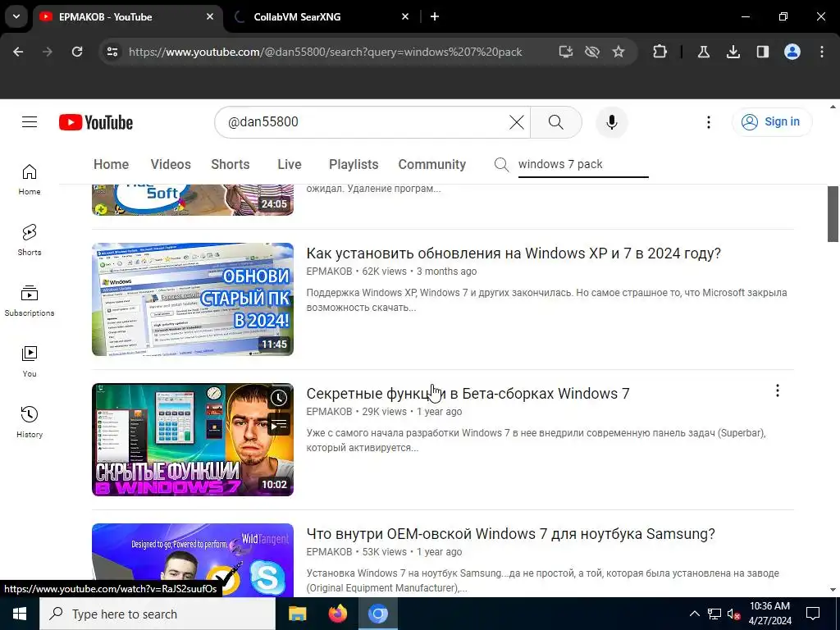The width and height of the screenshot is (840, 630).
Task: Bookmark this page with the star
Action: point(619,52)
